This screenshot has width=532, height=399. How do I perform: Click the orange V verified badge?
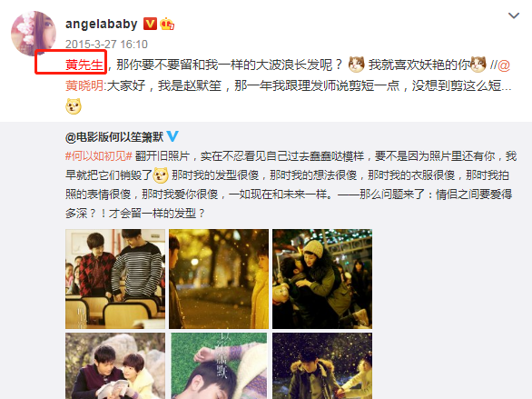point(150,24)
